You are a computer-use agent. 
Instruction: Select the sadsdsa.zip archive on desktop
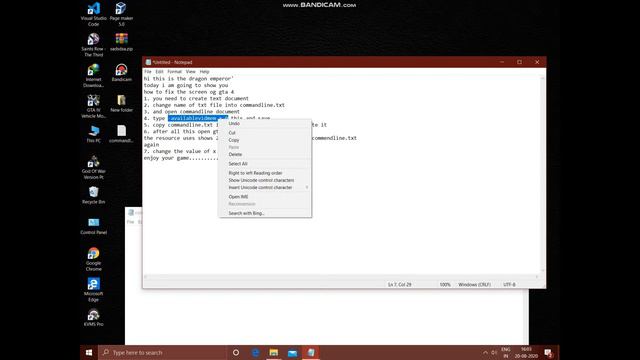tap(121, 42)
